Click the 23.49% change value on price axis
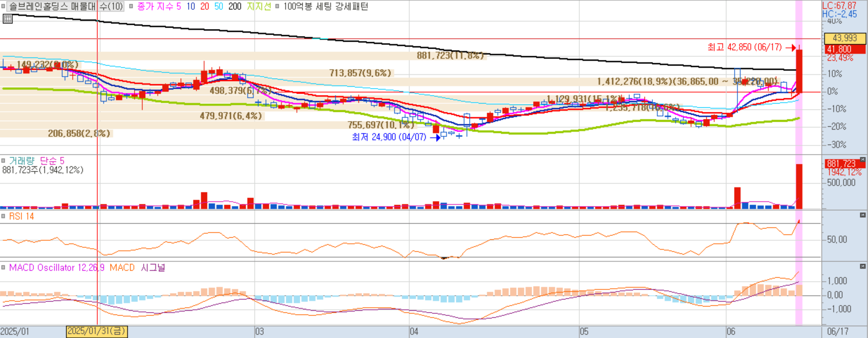868x338 pixels. 840,58
